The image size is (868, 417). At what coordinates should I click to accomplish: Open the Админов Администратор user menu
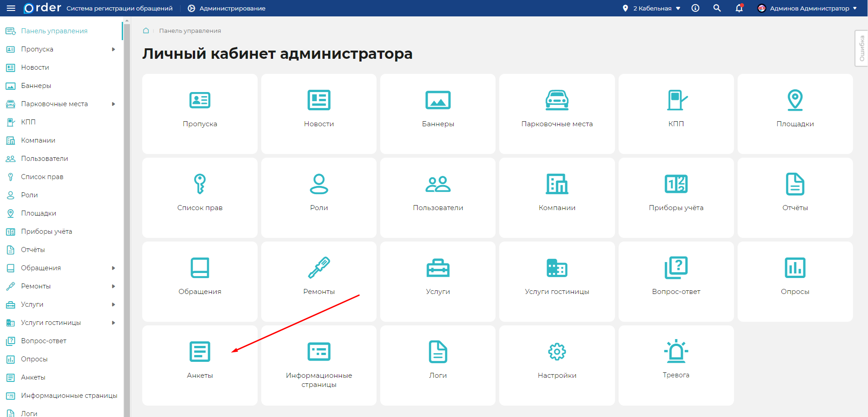point(807,8)
